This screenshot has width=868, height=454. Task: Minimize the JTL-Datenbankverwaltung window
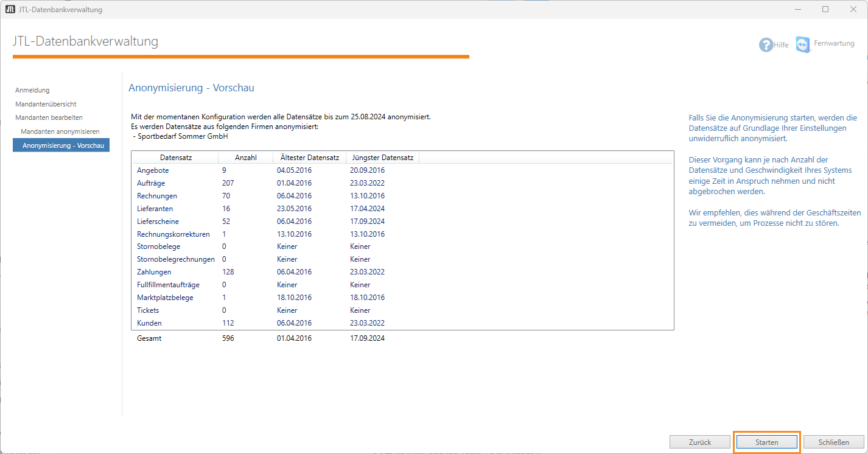coord(797,9)
